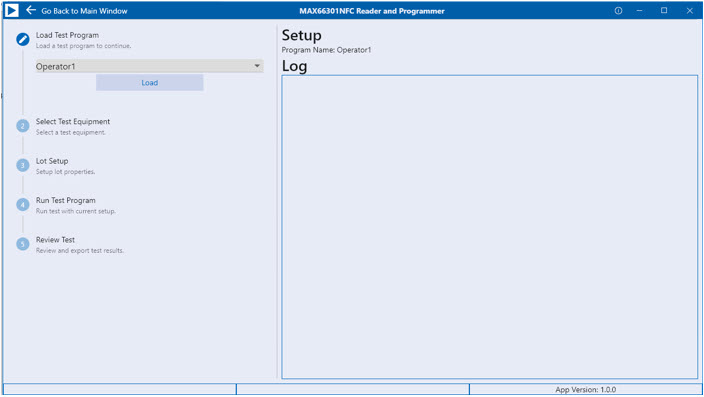This screenshot has height=397, width=704.
Task: Click the pencil step 1 icon
Action: (x=23, y=39)
